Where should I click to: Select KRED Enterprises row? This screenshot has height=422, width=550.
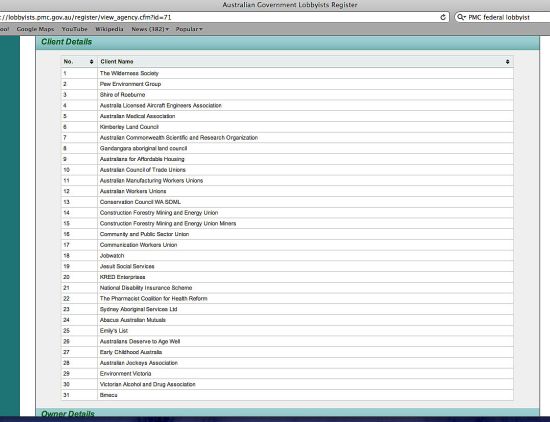287,277
